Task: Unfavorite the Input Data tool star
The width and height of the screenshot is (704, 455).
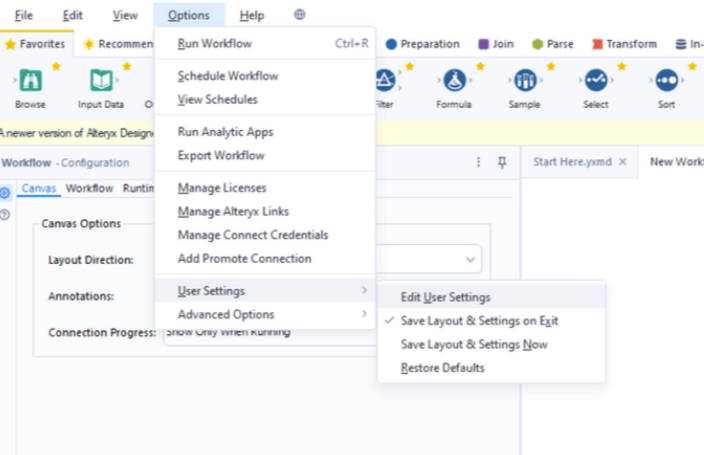Action: click(x=127, y=66)
